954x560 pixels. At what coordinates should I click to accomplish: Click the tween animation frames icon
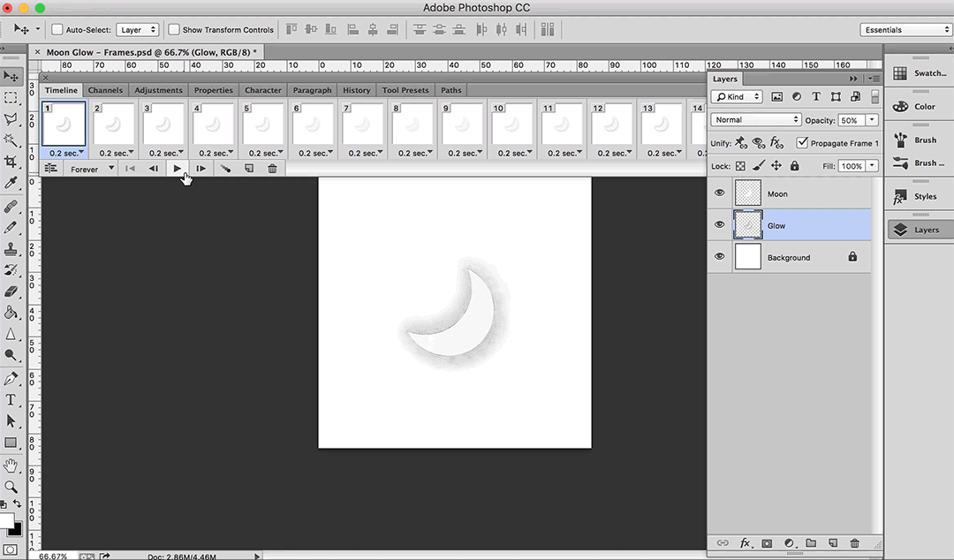coord(225,169)
